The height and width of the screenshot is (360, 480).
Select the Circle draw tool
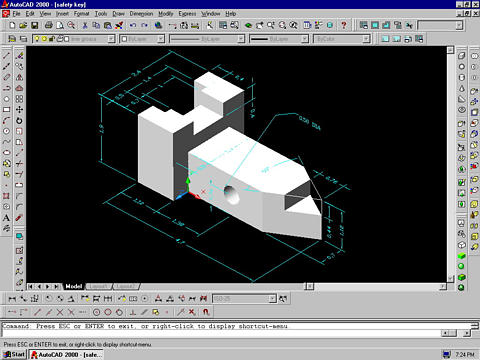coord(6,131)
